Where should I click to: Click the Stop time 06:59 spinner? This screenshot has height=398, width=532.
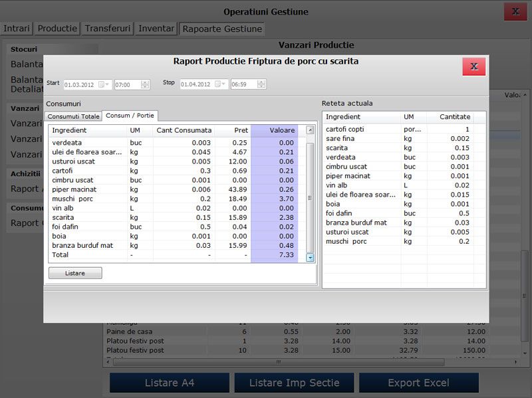pos(261,84)
